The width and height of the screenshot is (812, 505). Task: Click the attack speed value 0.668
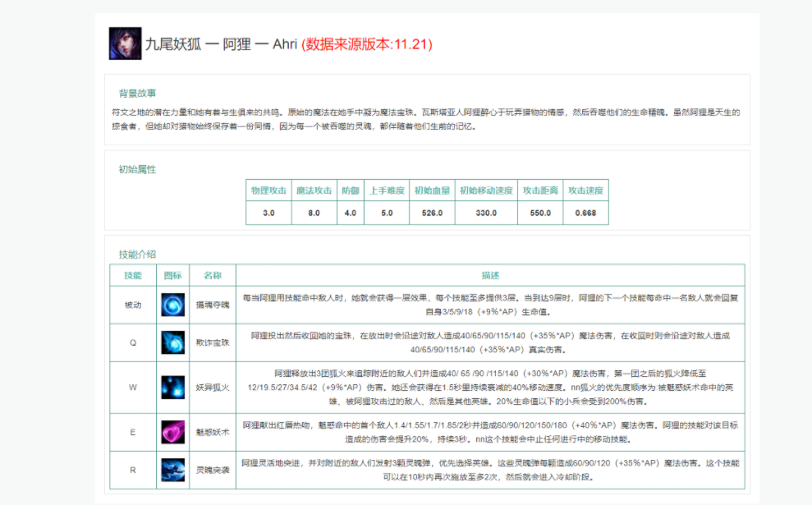[x=585, y=213]
